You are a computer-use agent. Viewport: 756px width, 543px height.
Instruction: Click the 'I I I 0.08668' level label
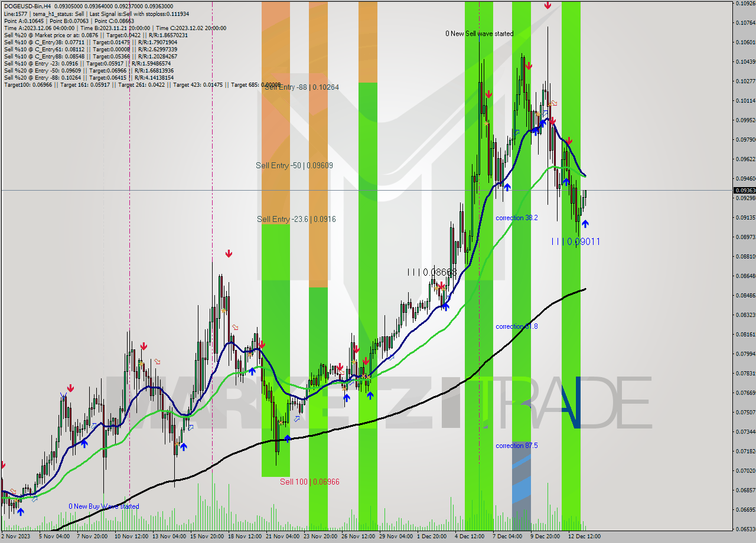[432, 272]
